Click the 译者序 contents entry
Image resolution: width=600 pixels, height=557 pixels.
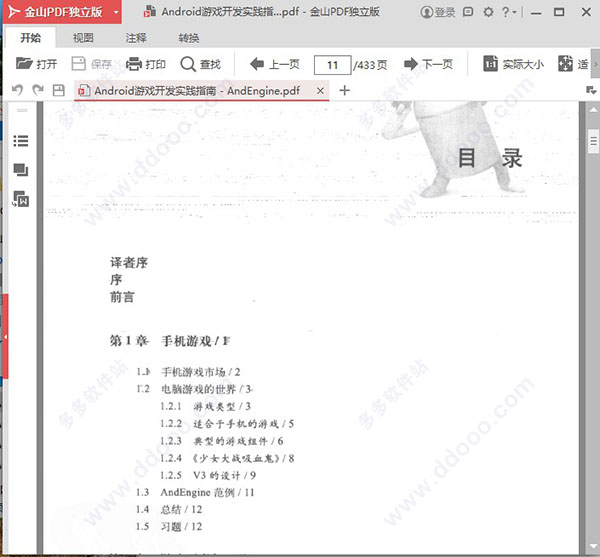[x=129, y=262]
